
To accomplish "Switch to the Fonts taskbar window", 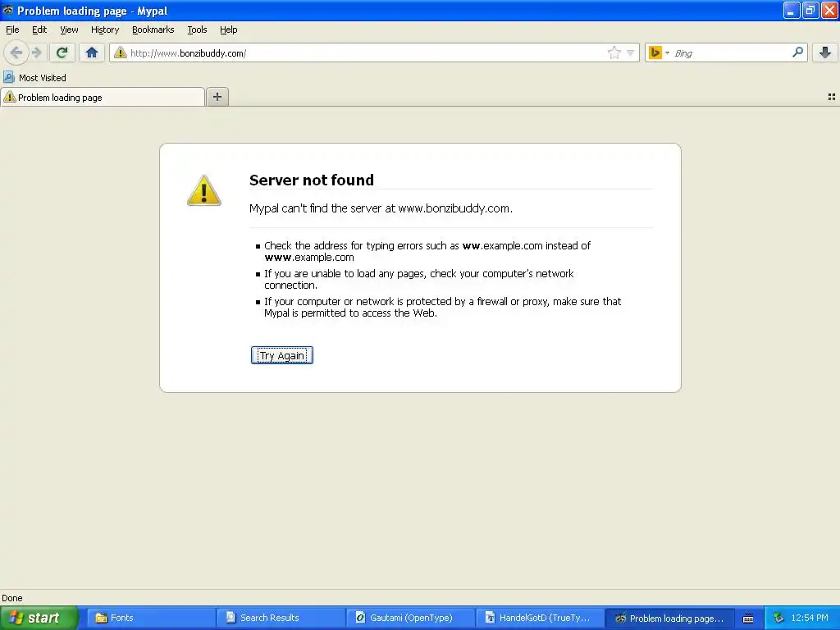I will coord(150,618).
